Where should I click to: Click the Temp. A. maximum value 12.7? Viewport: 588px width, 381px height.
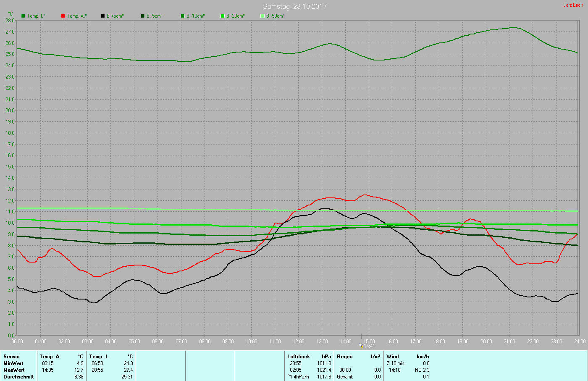[x=79, y=370]
